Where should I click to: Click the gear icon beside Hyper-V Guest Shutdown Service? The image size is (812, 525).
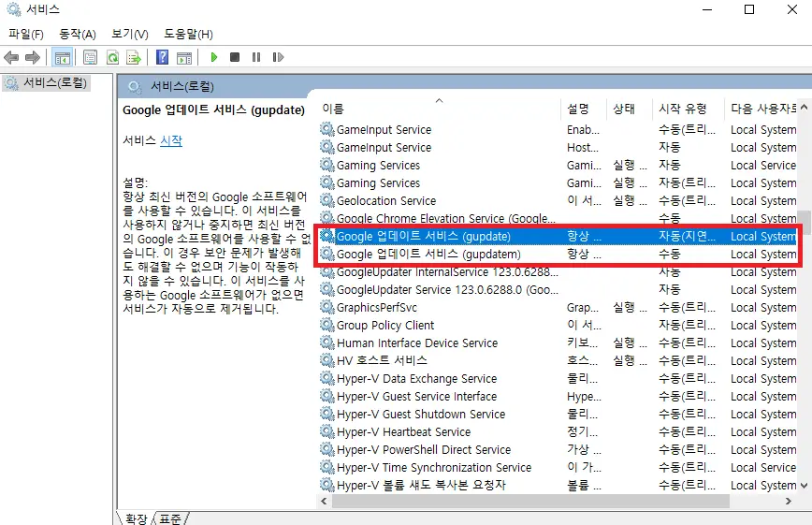(326, 414)
